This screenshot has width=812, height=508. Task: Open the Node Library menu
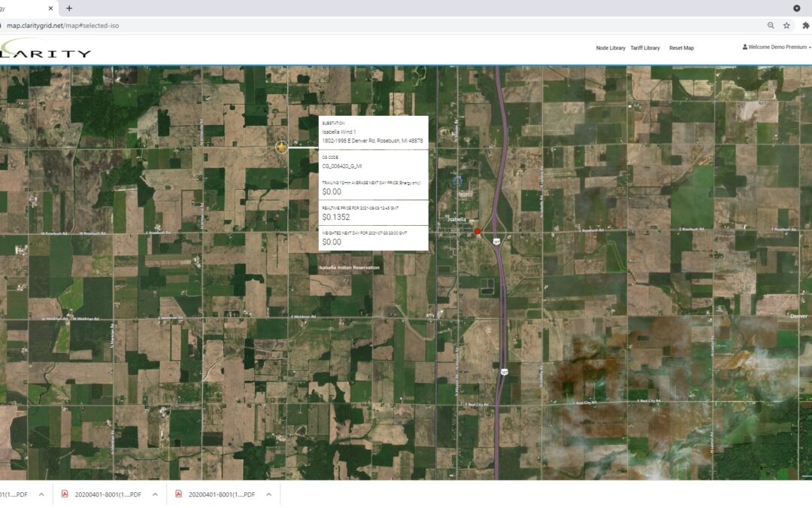tap(611, 47)
